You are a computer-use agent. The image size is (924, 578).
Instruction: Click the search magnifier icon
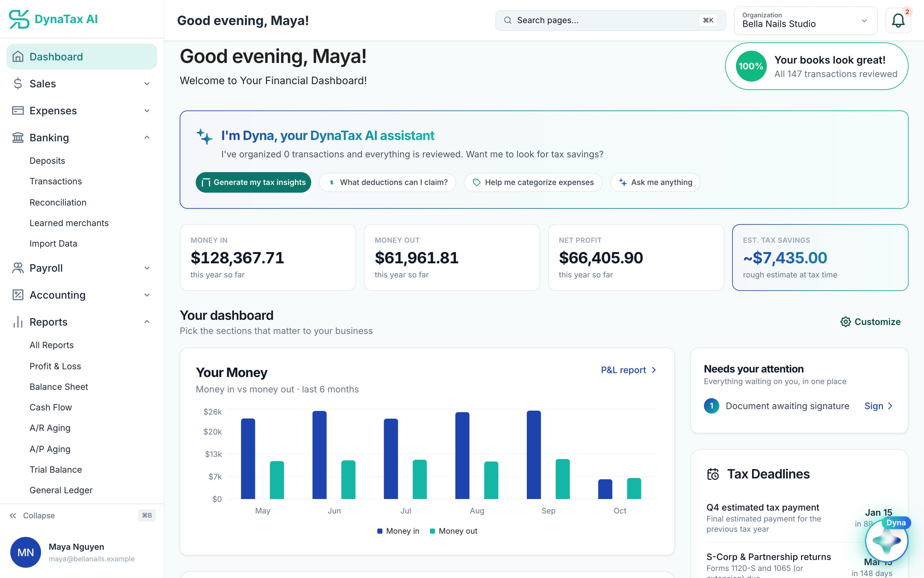pos(508,20)
